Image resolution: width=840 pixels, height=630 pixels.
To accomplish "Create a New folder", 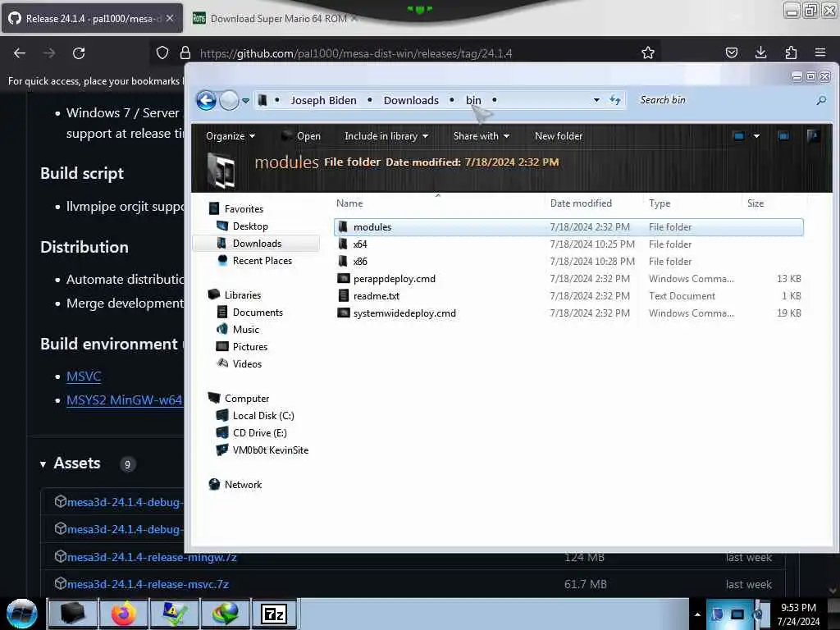I will [558, 136].
